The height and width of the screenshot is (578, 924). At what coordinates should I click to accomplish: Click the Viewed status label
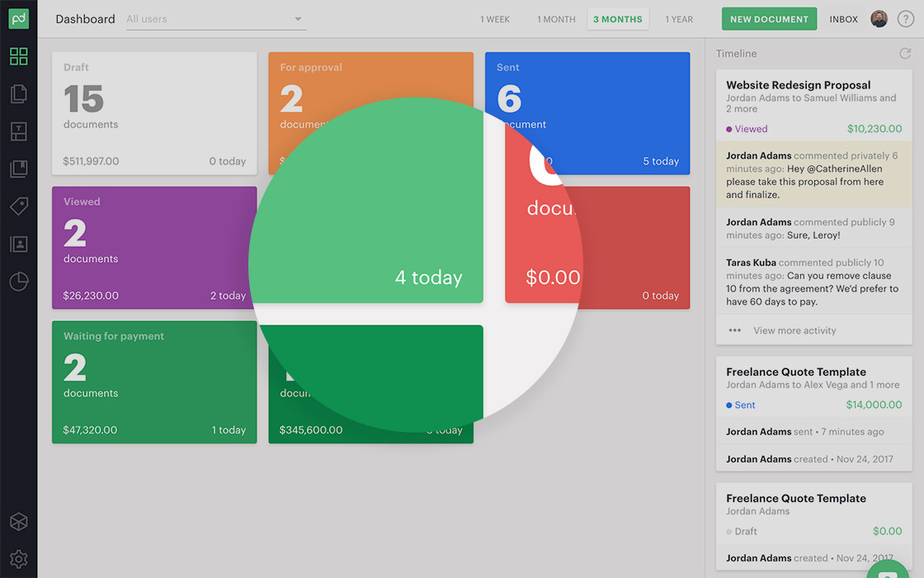coord(751,129)
